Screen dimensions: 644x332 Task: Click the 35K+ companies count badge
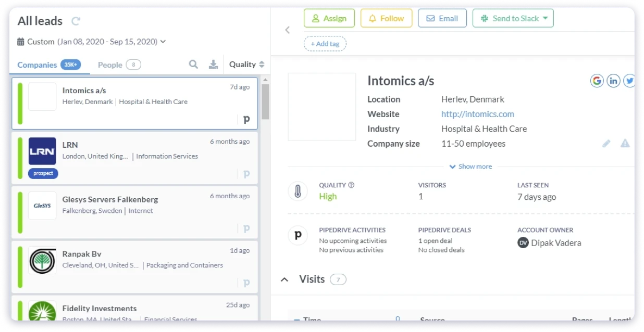point(70,65)
